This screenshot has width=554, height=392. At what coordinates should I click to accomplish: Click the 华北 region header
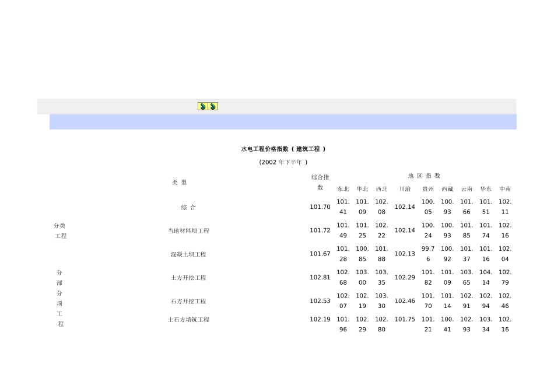click(x=362, y=189)
